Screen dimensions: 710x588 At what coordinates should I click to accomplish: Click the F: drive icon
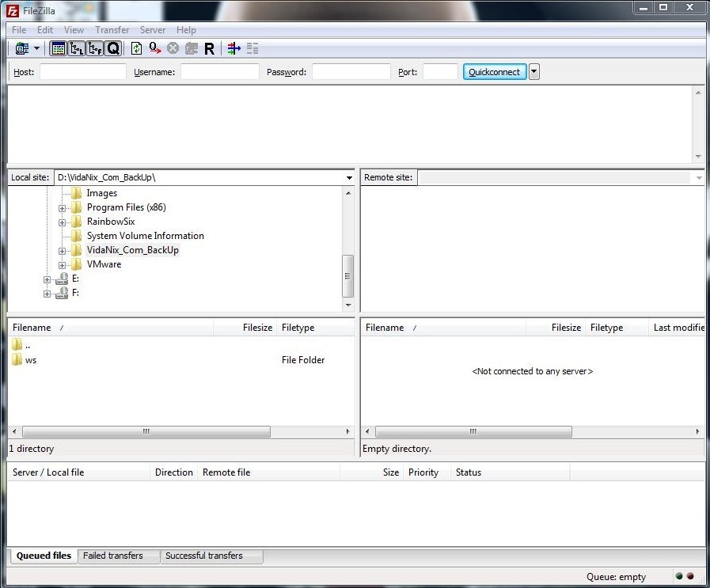(x=62, y=293)
